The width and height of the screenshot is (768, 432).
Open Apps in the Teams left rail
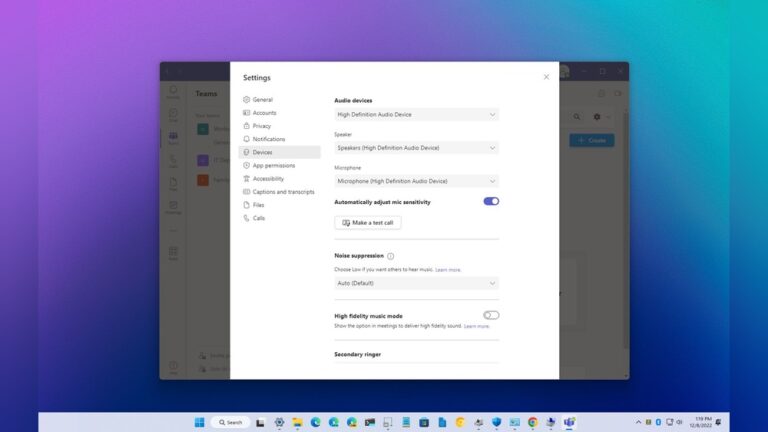(173, 253)
